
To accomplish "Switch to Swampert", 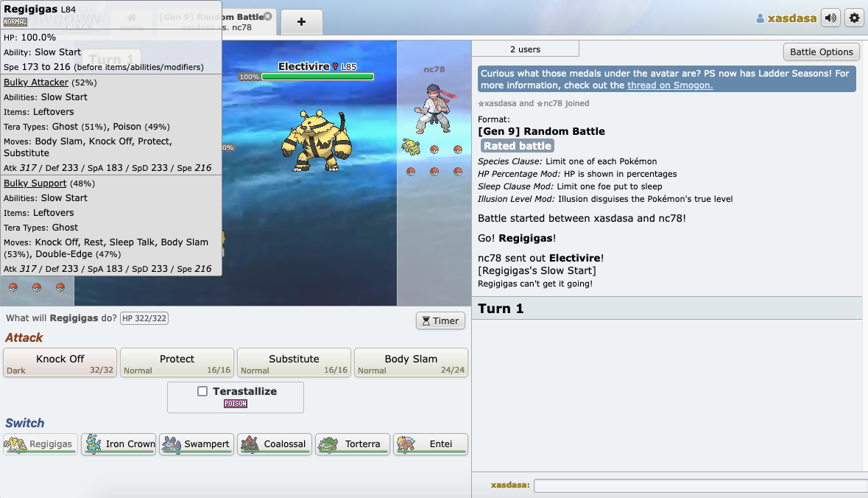I will point(197,444).
